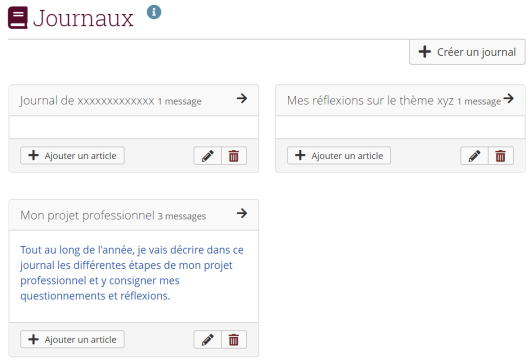Image resolution: width=531 pixels, height=364 pixels.
Task: Open 'Journal de xxxxxxxxxxxxx' via arrow icon
Action: coord(242,99)
